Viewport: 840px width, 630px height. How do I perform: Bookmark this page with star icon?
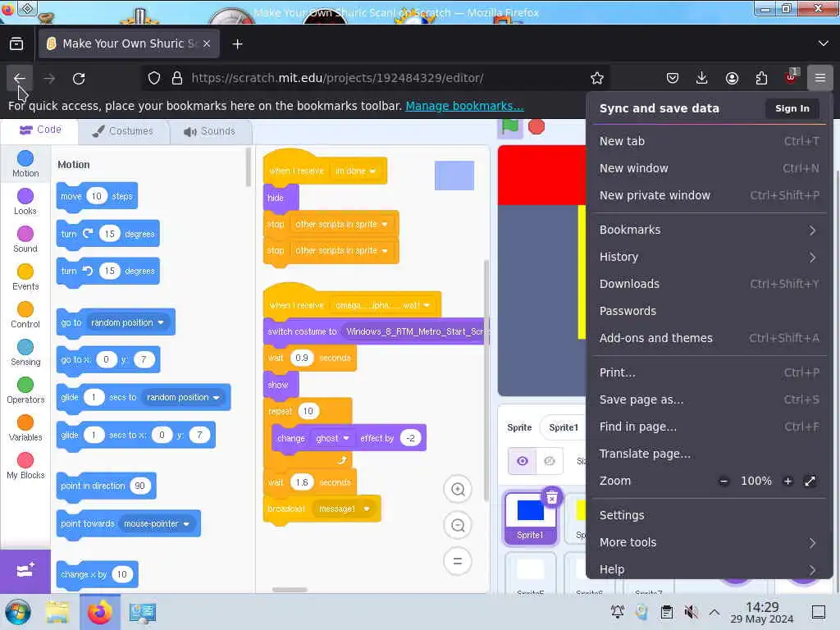(597, 78)
